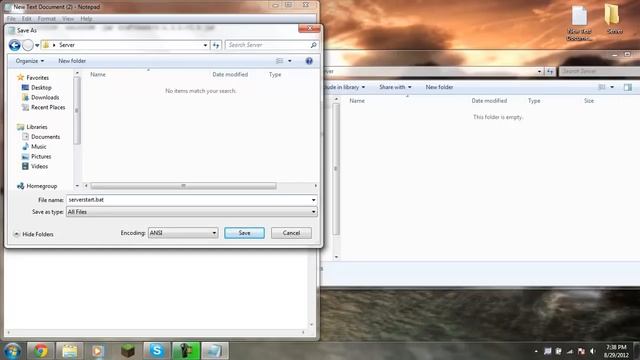Click New folder in Save As dialog
The height and width of the screenshot is (360, 640).
(x=72, y=61)
